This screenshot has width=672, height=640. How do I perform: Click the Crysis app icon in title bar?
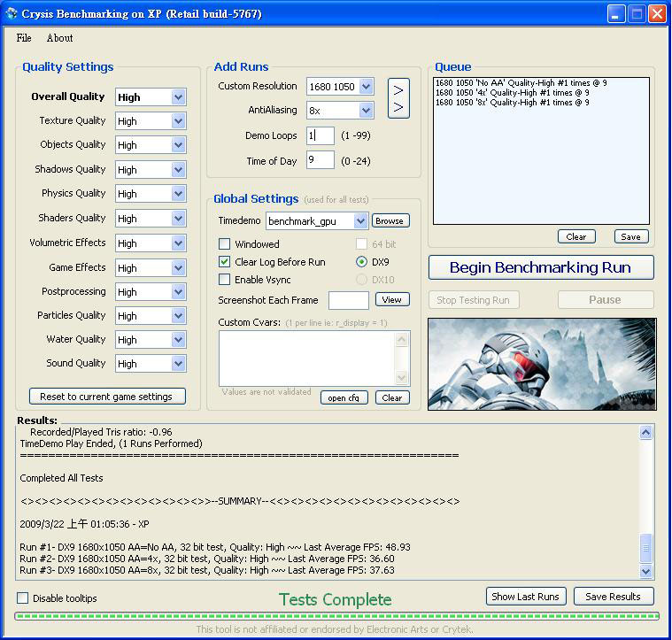pos(12,13)
